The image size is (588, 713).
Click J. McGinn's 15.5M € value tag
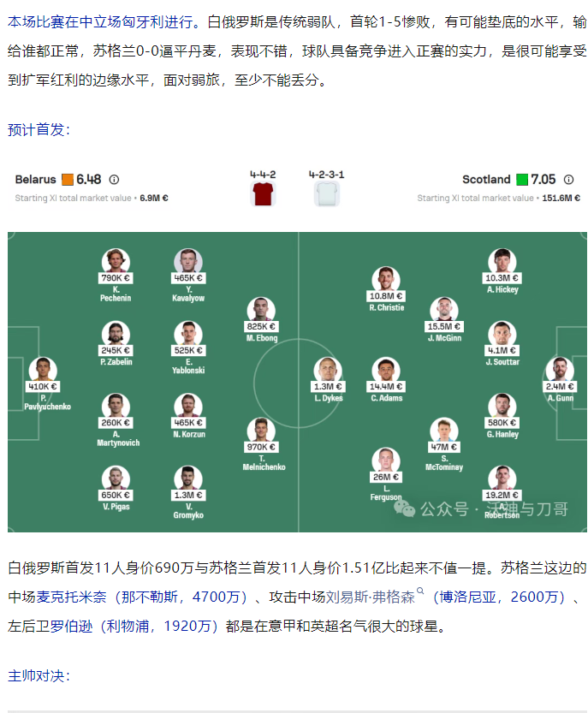click(444, 327)
